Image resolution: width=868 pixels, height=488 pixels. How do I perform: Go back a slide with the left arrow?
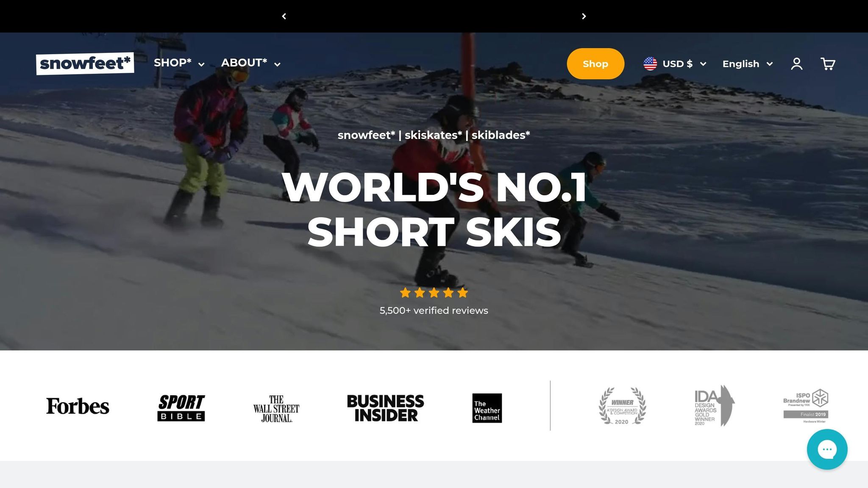[x=284, y=16]
